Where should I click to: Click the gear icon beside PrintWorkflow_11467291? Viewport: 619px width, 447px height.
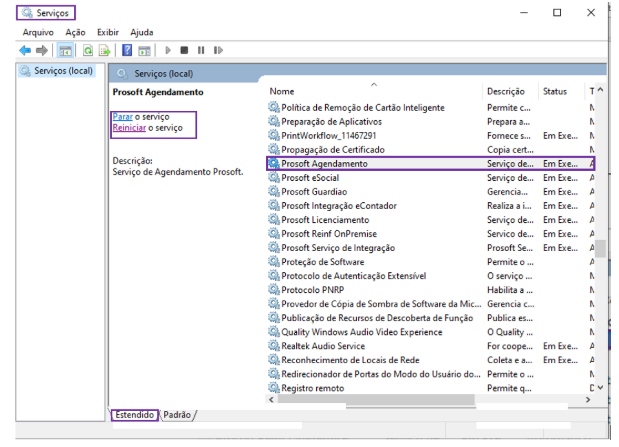tap(274, 135)
